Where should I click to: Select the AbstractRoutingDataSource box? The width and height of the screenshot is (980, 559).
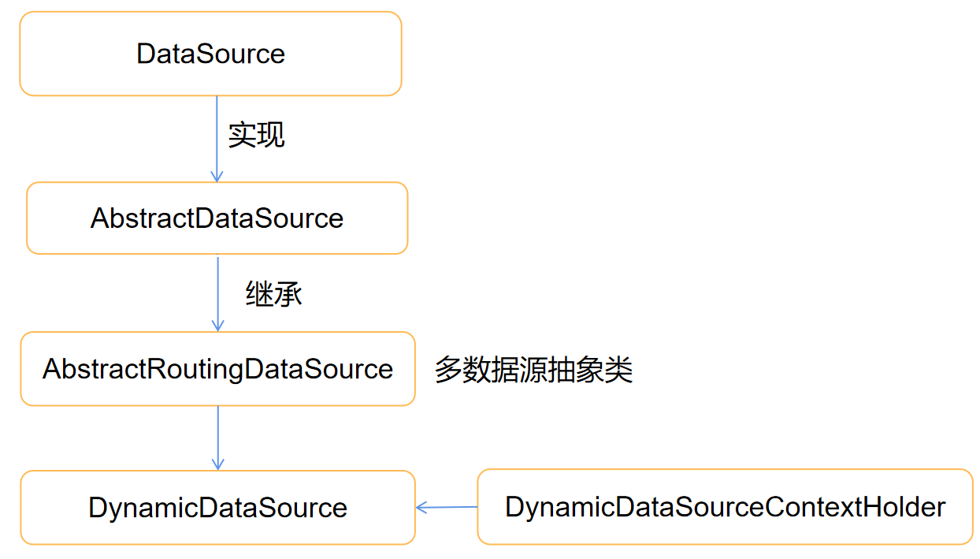217,369
